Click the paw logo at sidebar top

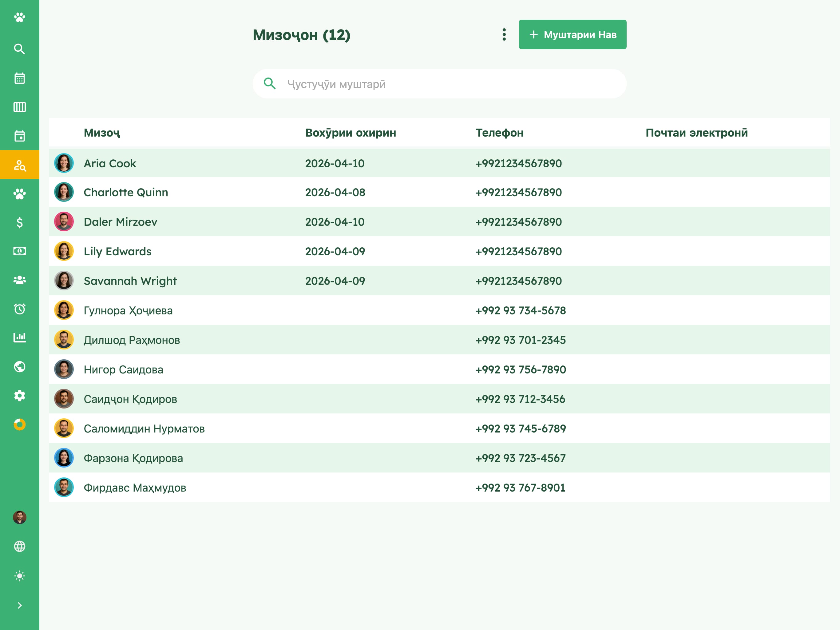pos(19,18)
